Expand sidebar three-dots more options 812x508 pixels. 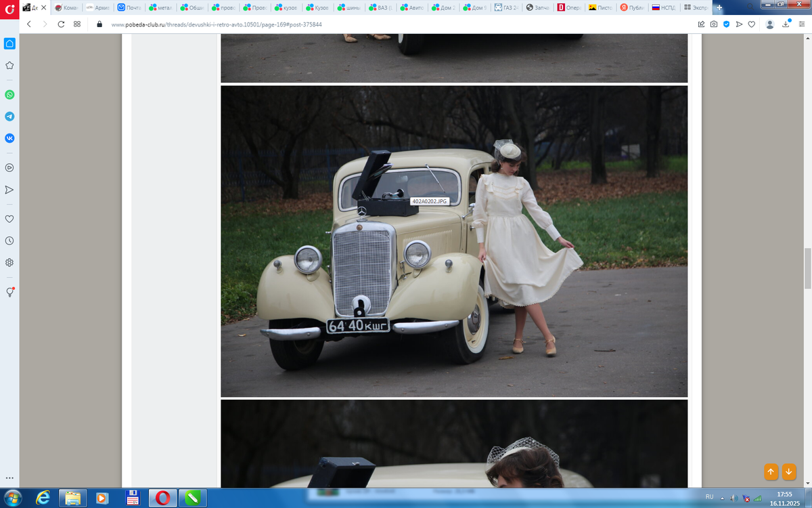9,478
